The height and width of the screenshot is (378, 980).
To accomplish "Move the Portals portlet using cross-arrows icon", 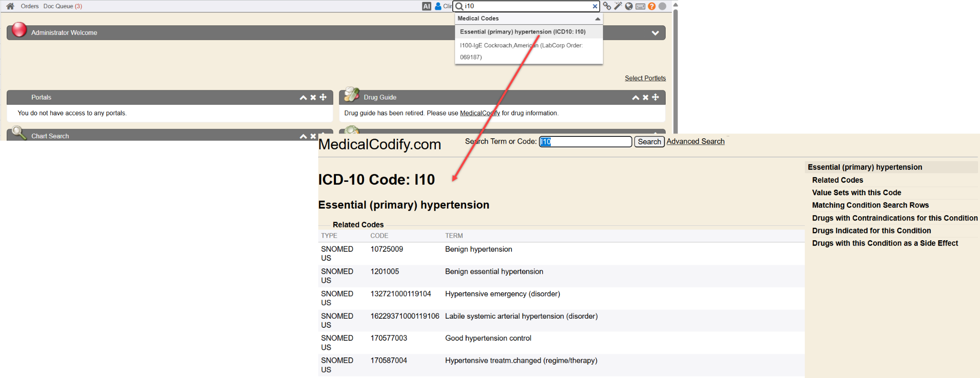I will click(323, 97).
